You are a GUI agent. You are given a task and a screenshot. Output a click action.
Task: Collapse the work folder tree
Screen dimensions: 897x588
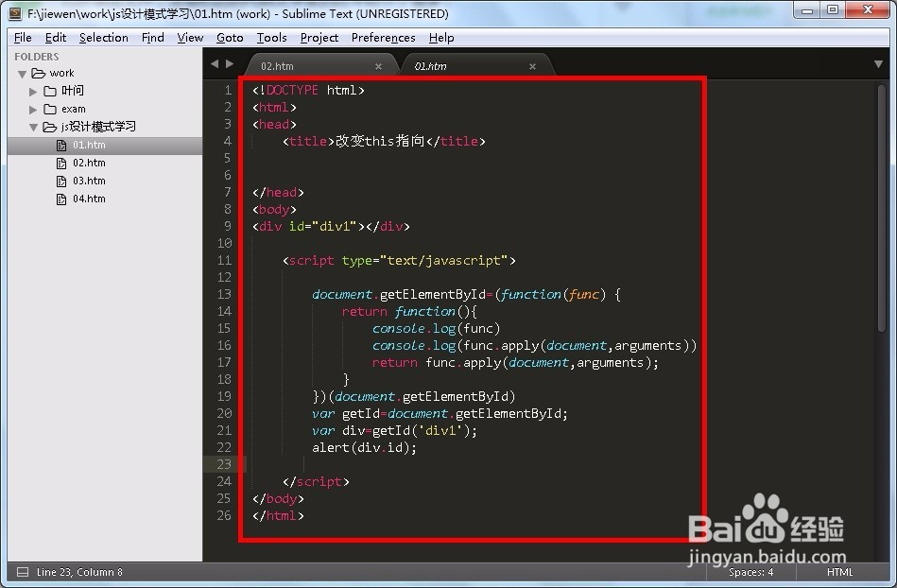(x=22, y=73)
